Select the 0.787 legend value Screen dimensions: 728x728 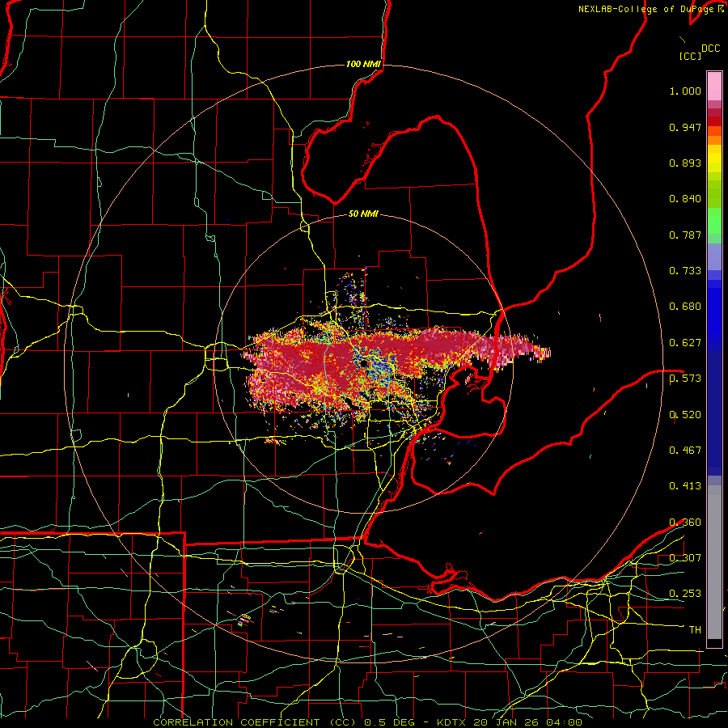685,235
